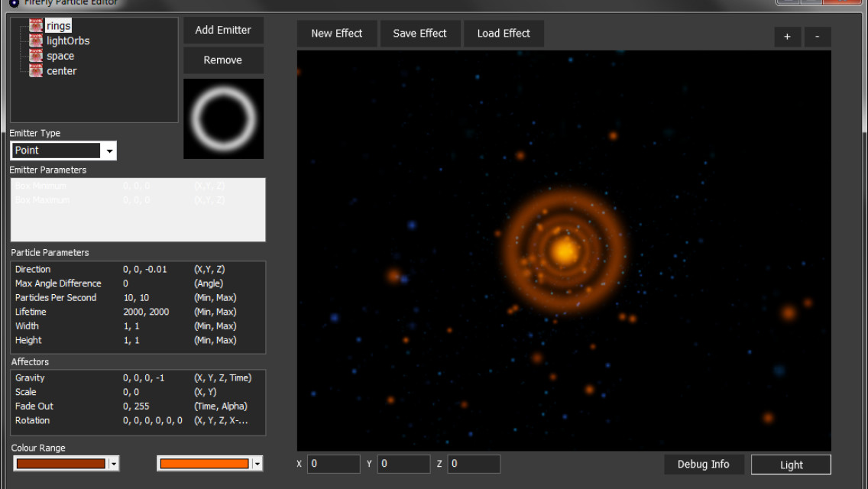Toggle Debug Info display
The width and height of the screenshot is (868, 489).
pos(703,464)
